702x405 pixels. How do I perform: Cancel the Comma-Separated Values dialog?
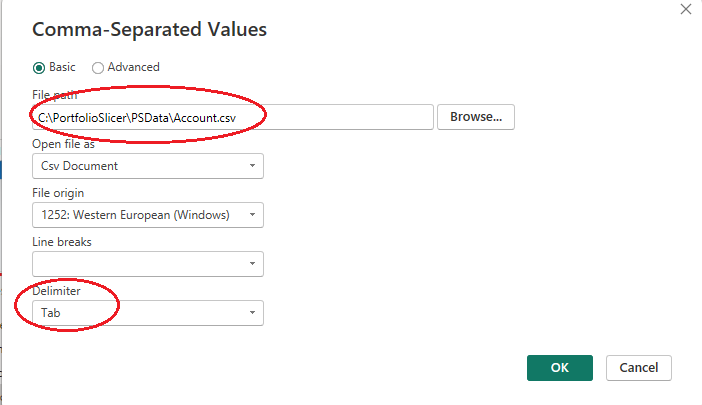pyautogui.click(x=638, y=368)
